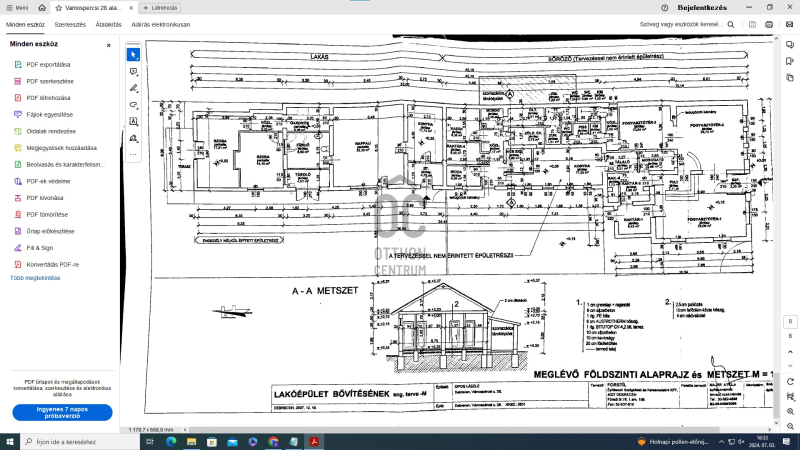800x450 pixels.
Task: Pick the highlighter pen tool
Action: (x=133, y=87)
